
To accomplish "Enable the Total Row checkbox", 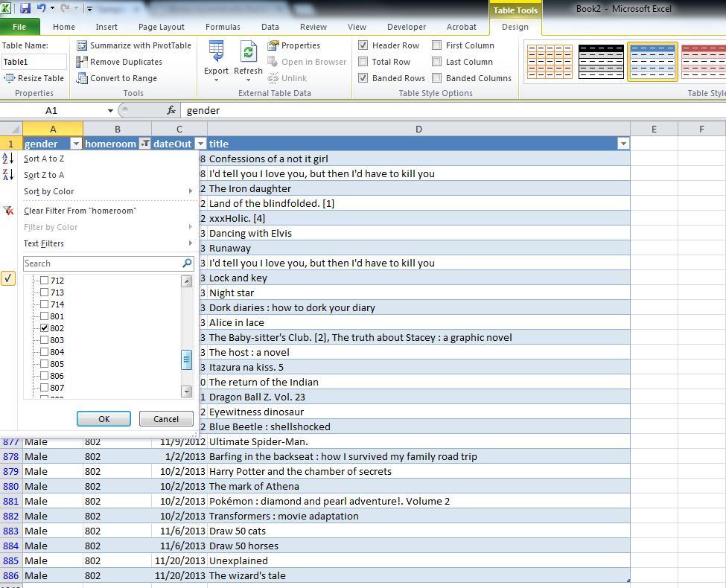I will pyautogui.click(x=363, y=62).
